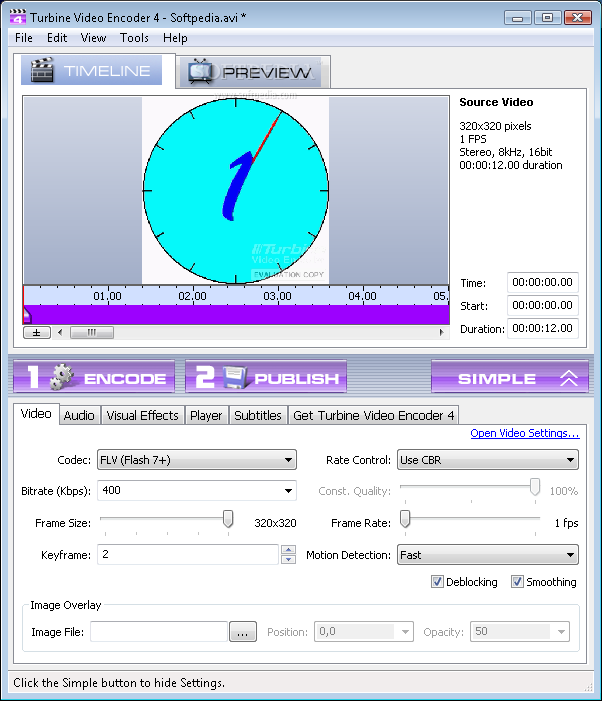This screenshot has width=602, height=701.
Task: Click the Time input field
Action: tap(543, 282)
